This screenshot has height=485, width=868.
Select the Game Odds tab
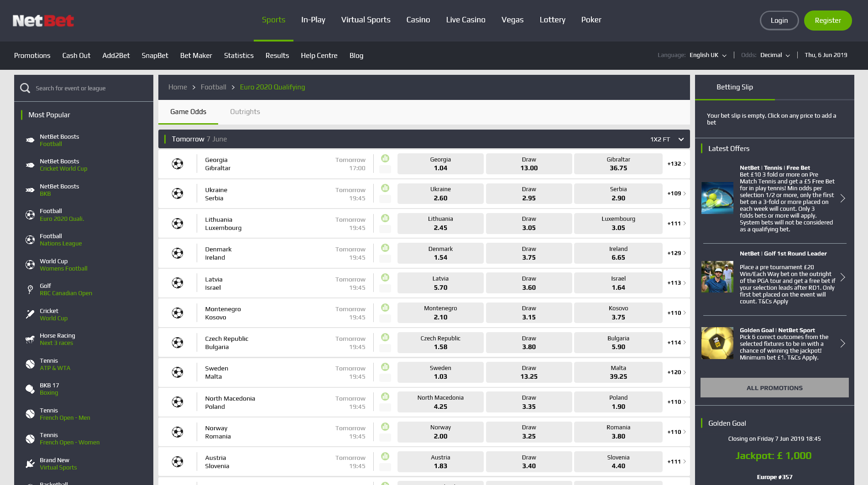[188, 112]
